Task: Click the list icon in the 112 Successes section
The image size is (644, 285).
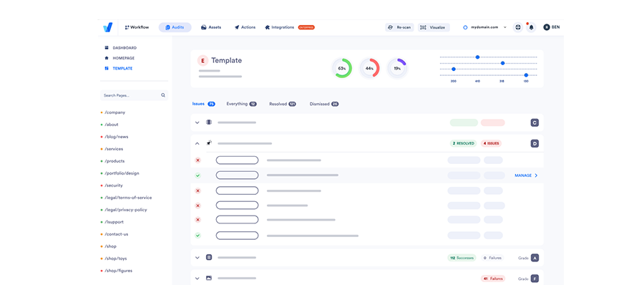Action: pyautogui.click(x=209, y=258)
